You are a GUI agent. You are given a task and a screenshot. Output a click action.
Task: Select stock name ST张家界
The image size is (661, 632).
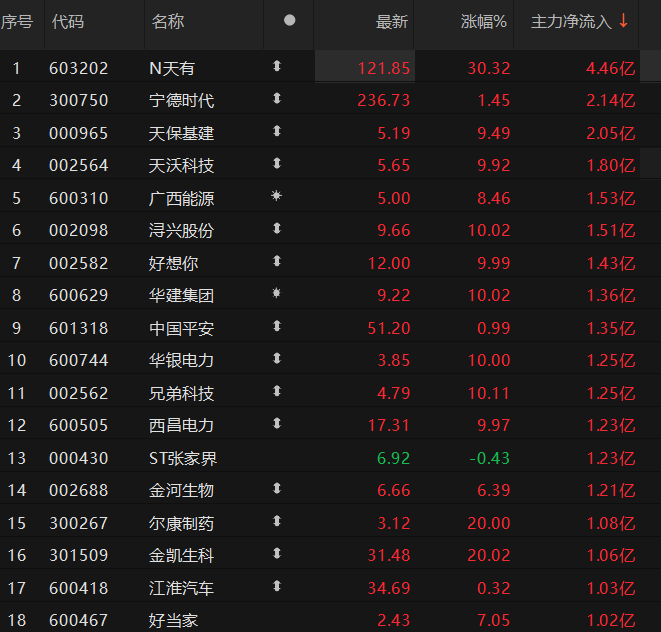183,459
